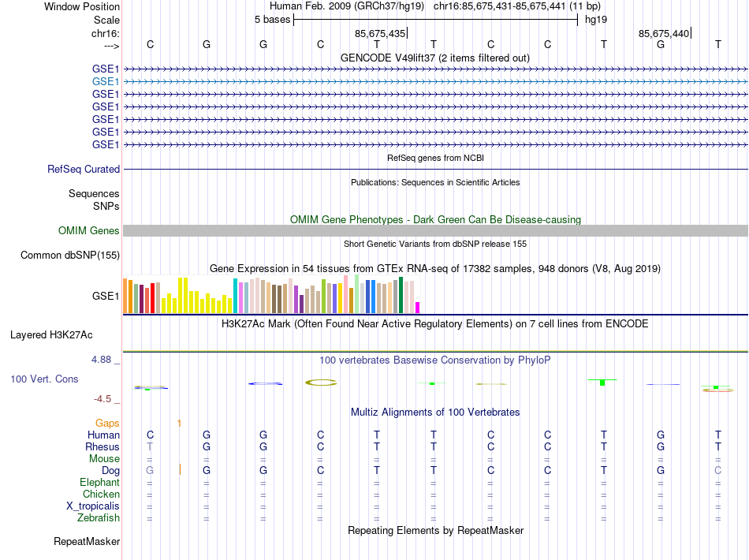Click the faded C ending Dog row
Screen dimensions: 749x560
[x=717, y=470]
